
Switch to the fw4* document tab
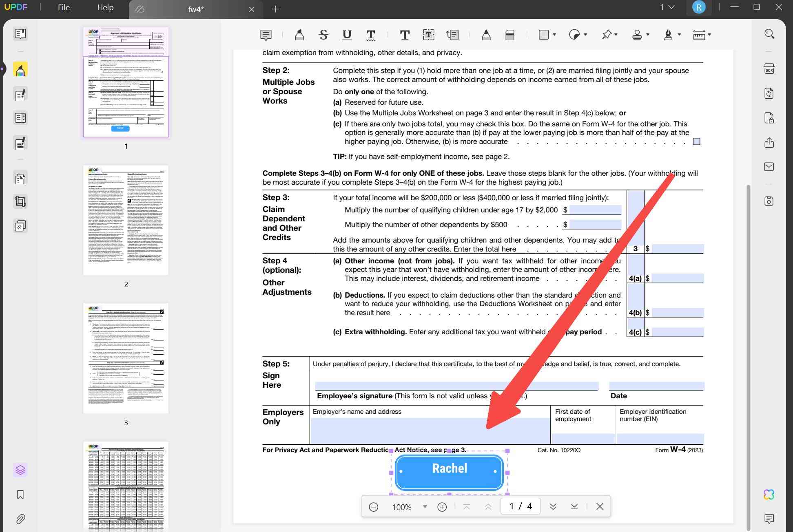pos(195,9)
